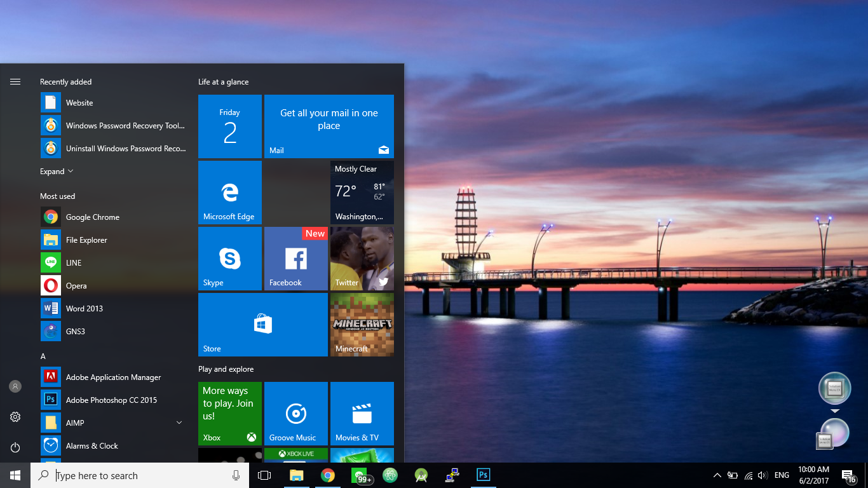
Task: Expand the Recently added list
Action: pyautogui.click(x=57, y=172)
